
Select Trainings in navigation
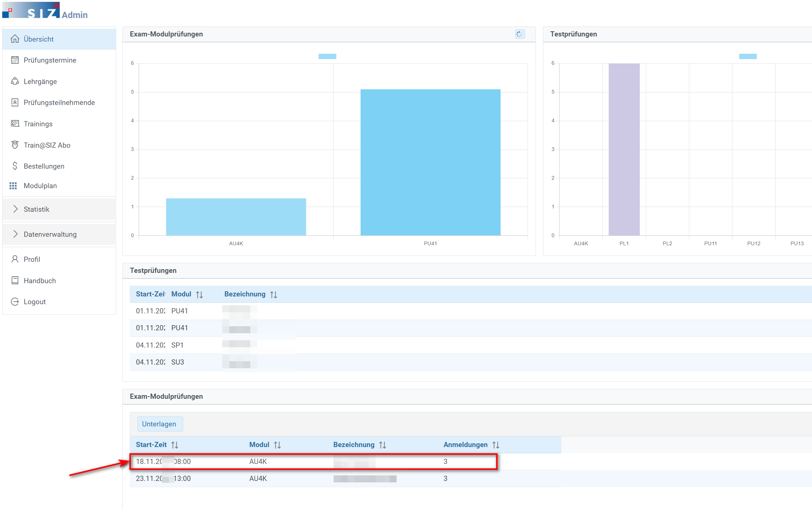59,124
